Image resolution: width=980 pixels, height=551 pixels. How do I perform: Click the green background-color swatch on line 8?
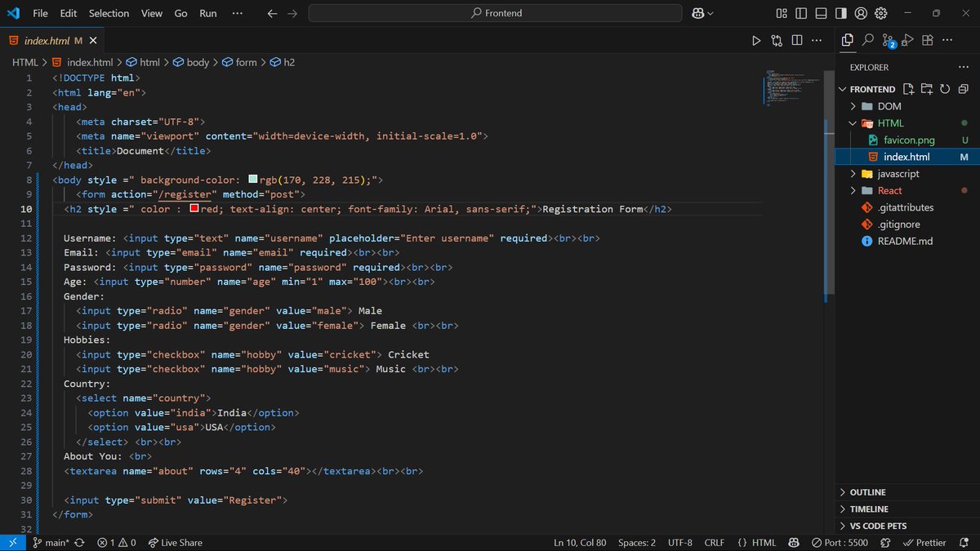tap(253, 179)
